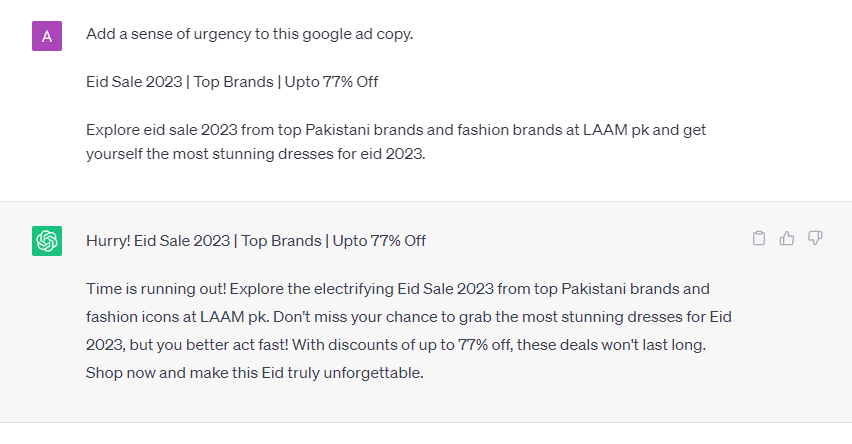Click the green ChatGPT logo avatar
The image size is (852, 444).
click(x=47, y=241)
